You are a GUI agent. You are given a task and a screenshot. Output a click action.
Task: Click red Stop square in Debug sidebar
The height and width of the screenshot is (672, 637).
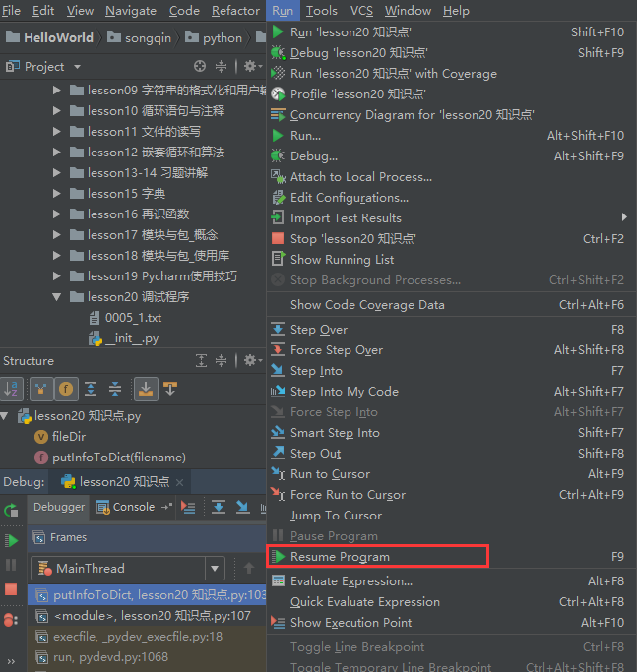11,589
